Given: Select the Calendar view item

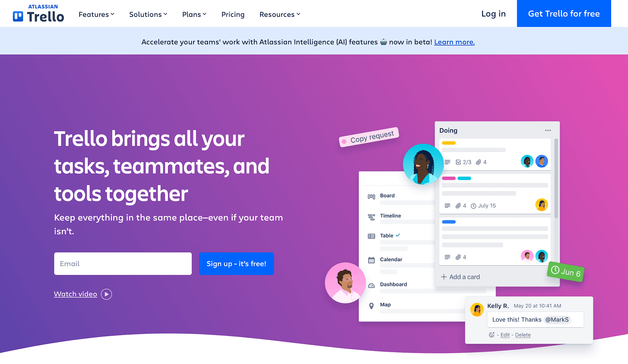Looking at the screenshot, I should pos(391,259).
